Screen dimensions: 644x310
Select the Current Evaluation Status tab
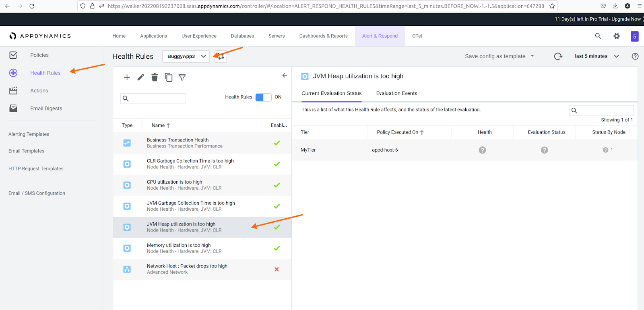332,93
